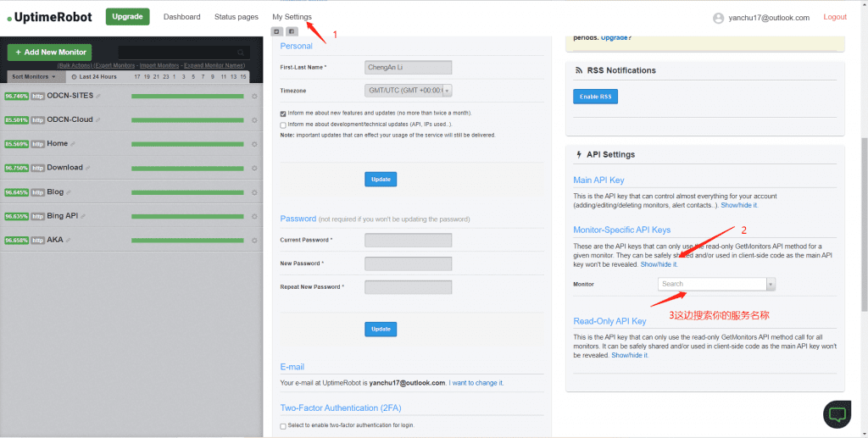Screen dimensions: 868x438
Task: Open the Timezone dropdown
Action: [408, 91]
